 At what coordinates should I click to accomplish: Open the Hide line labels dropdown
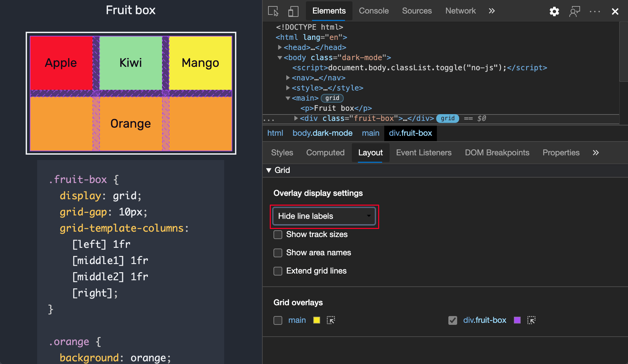pyautogui.click(x=323, y=216)
